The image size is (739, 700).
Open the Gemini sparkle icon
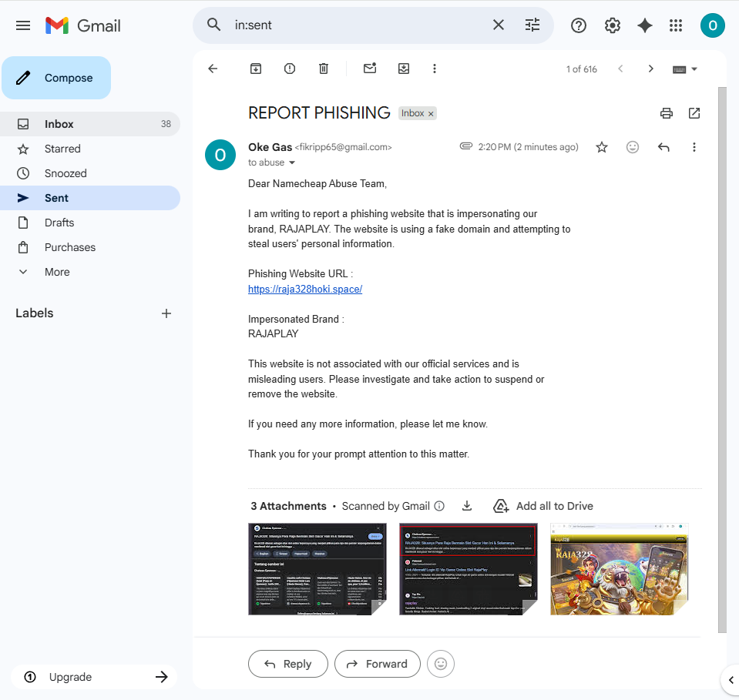(644, 25)
